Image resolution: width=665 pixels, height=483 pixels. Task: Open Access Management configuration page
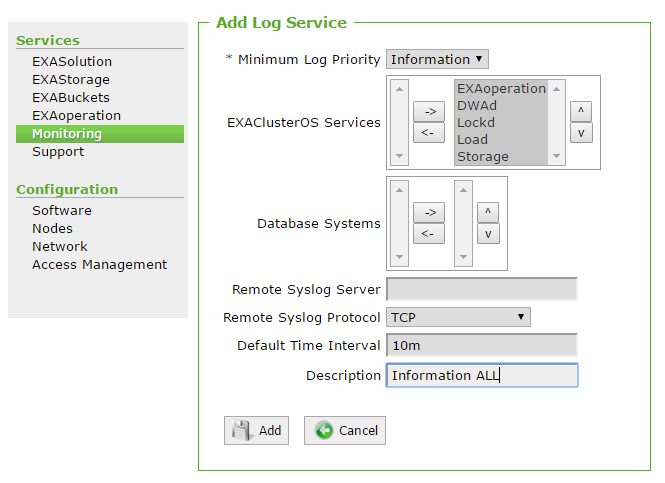coord(99,265)
